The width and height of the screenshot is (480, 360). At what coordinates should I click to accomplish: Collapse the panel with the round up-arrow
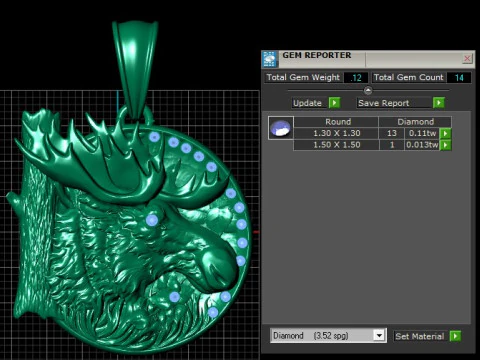(368, 90)
